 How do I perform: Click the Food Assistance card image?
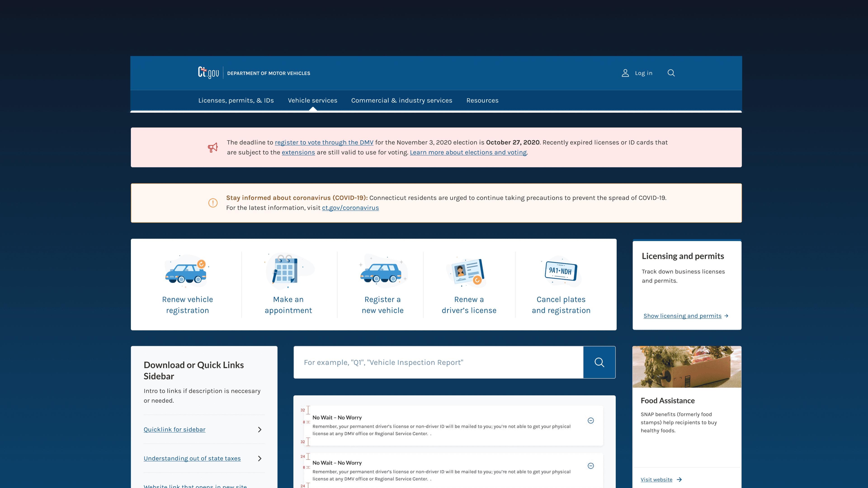687,367
